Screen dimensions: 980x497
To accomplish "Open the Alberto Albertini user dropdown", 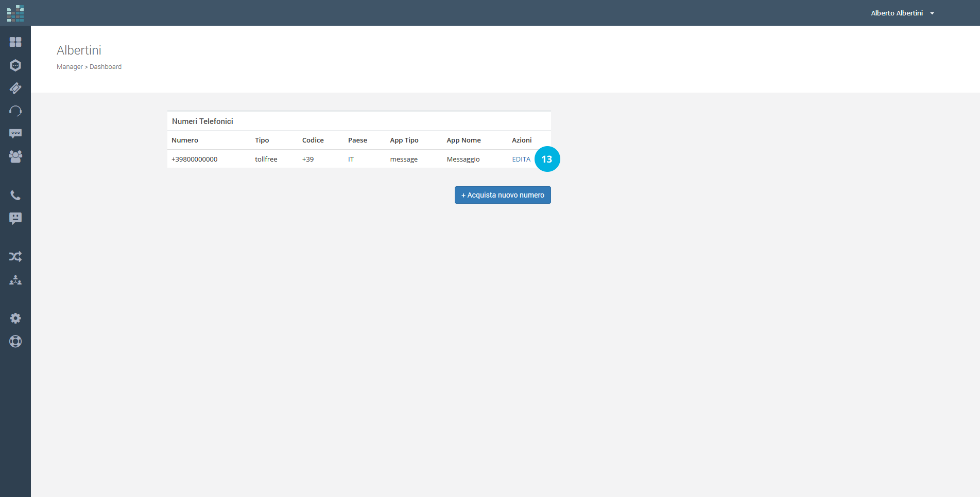I will [902, 13].
